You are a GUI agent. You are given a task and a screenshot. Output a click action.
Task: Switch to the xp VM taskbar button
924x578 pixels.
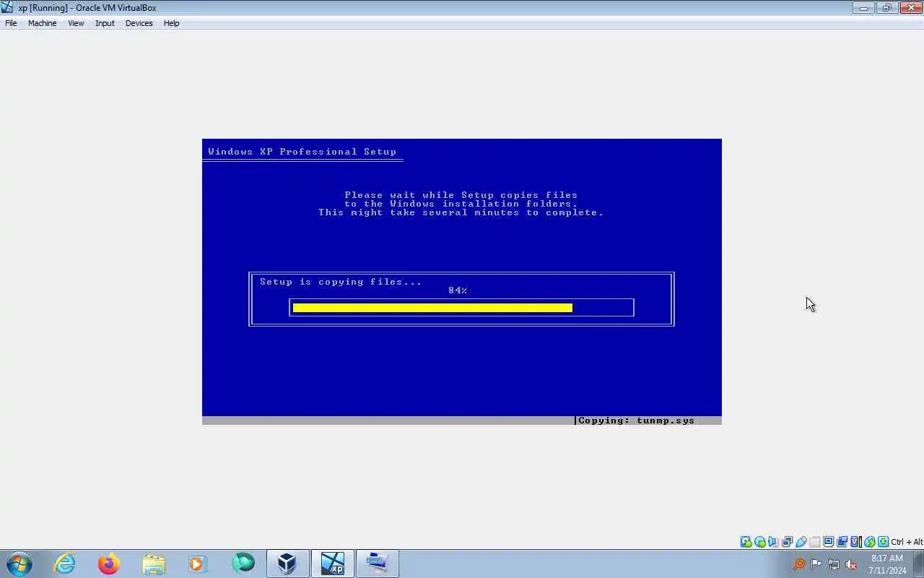coord(333,564)
